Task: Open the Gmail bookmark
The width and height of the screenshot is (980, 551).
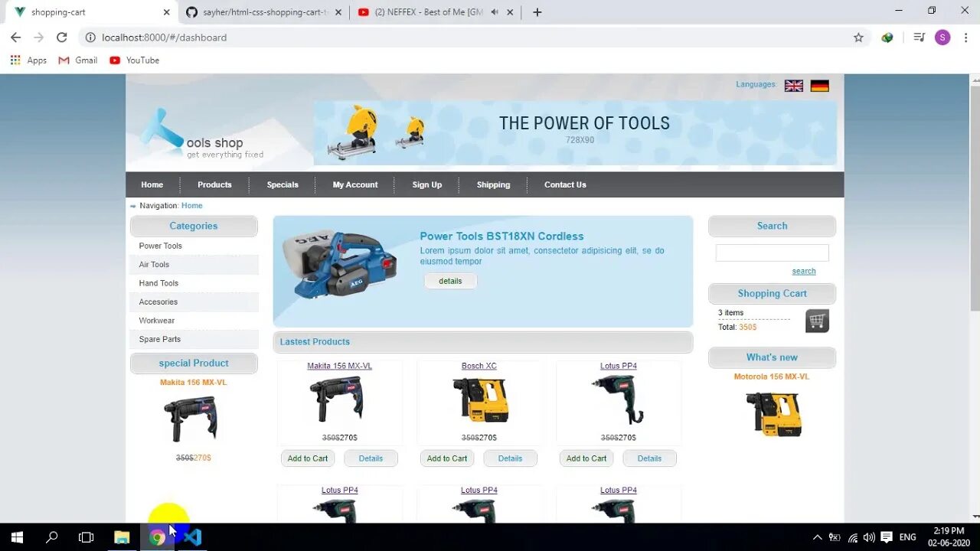Action: point(78,60)
